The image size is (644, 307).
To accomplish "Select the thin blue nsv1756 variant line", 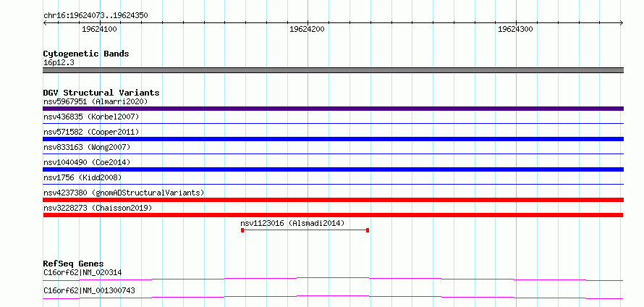I will (x=333, y=184).
